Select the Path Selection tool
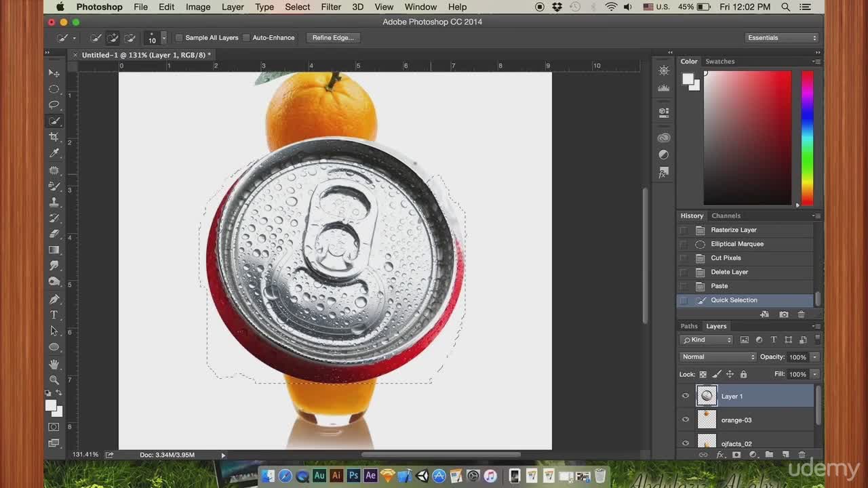Screen dimensions: 868x488 click(x=54, y=331)
